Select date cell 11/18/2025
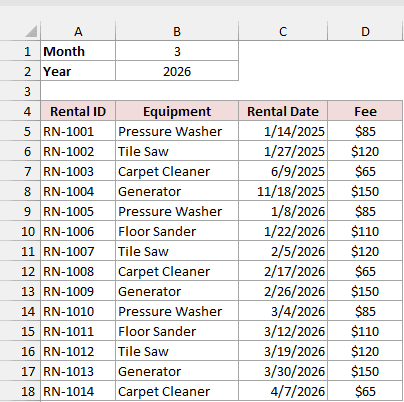This screenshot has height=402, width=404. coord(283,191)
